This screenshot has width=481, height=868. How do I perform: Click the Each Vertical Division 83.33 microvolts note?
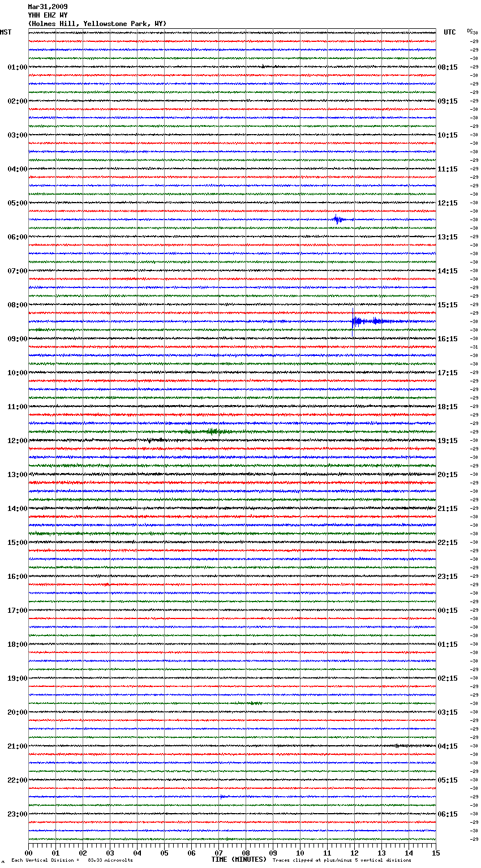[x=72, y=861]
